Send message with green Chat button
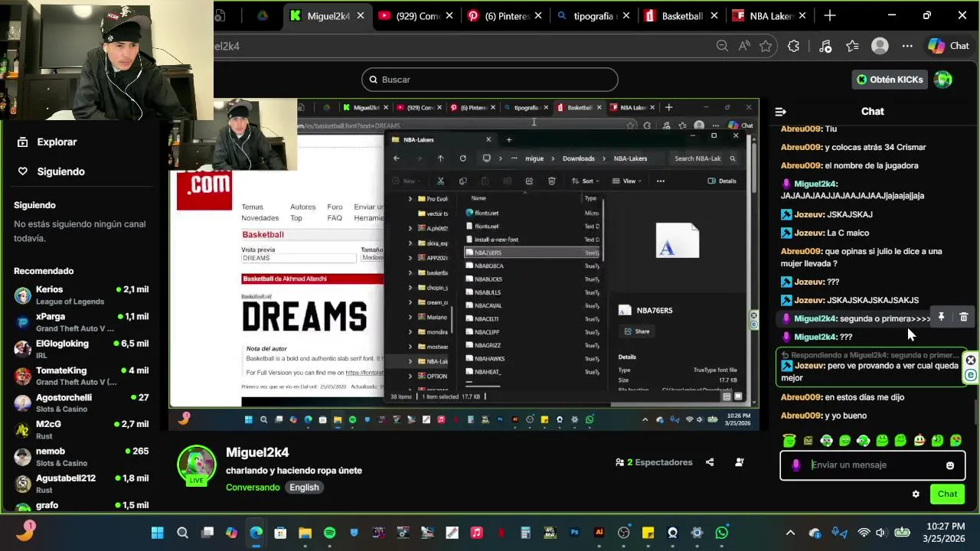 click(947, 494)
